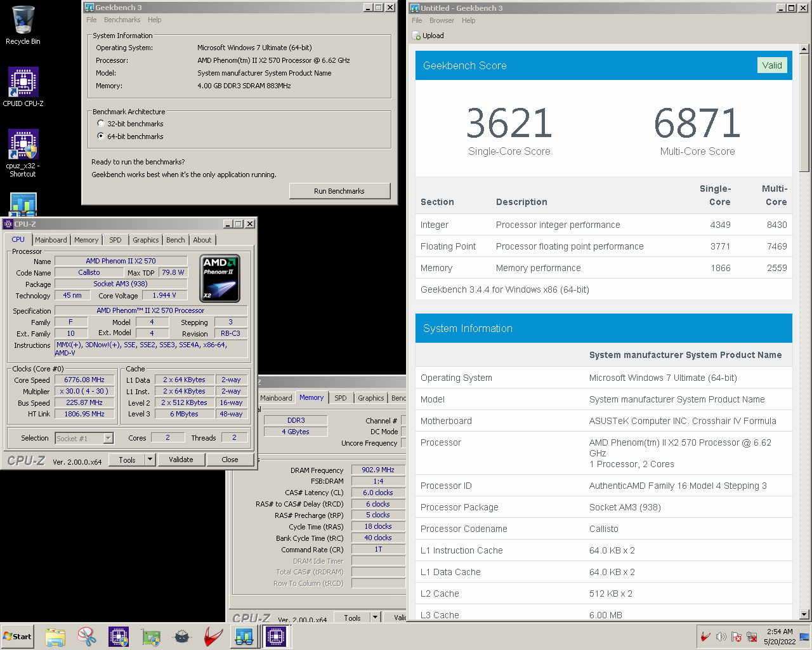Expand the CPU-Z Tools dropdown arrow

pos(150,460)
